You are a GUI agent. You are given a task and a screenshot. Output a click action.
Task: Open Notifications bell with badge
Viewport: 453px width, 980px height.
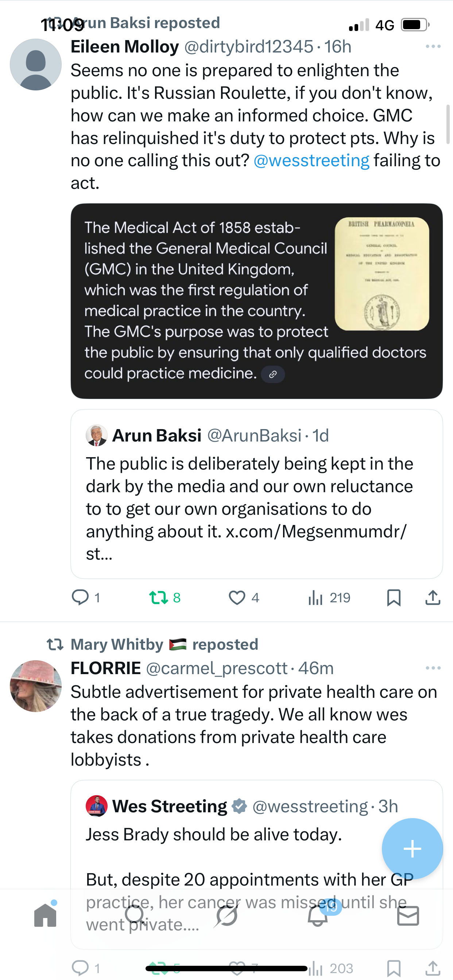[x=318, y=916]
